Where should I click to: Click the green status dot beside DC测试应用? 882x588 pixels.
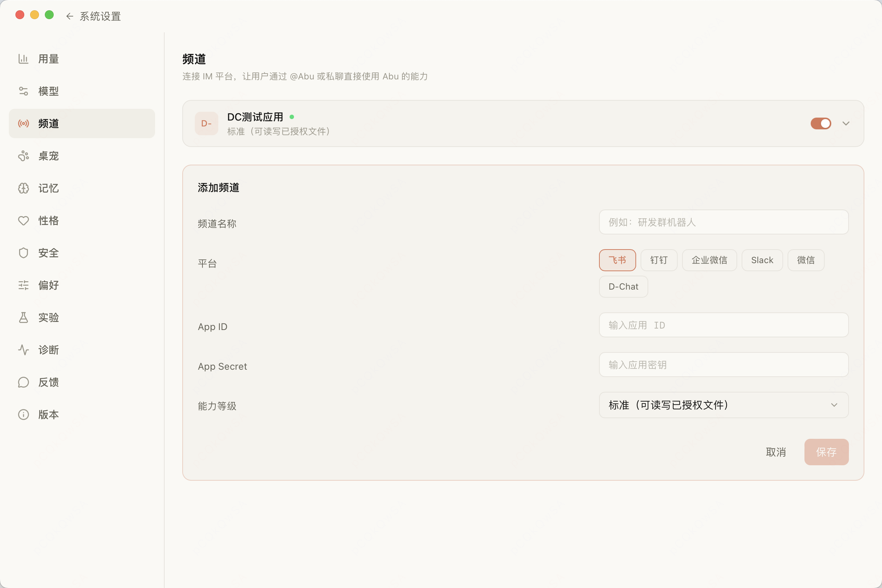click(292, 117)
